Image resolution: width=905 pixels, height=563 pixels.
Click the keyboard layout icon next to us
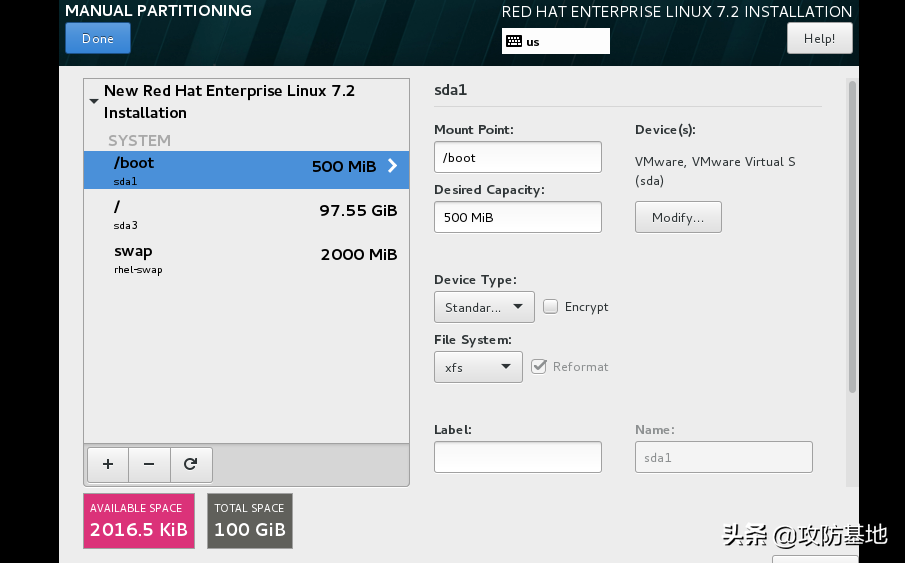tap(514, 41)
